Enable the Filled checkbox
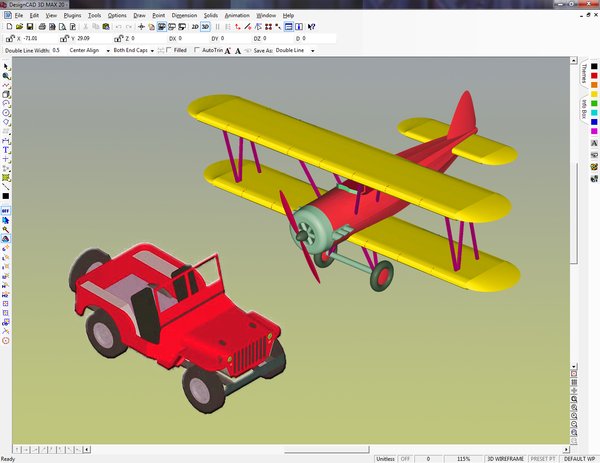This screenshot has height=463, width=600. pyautogui.click(x=169, y=49)
